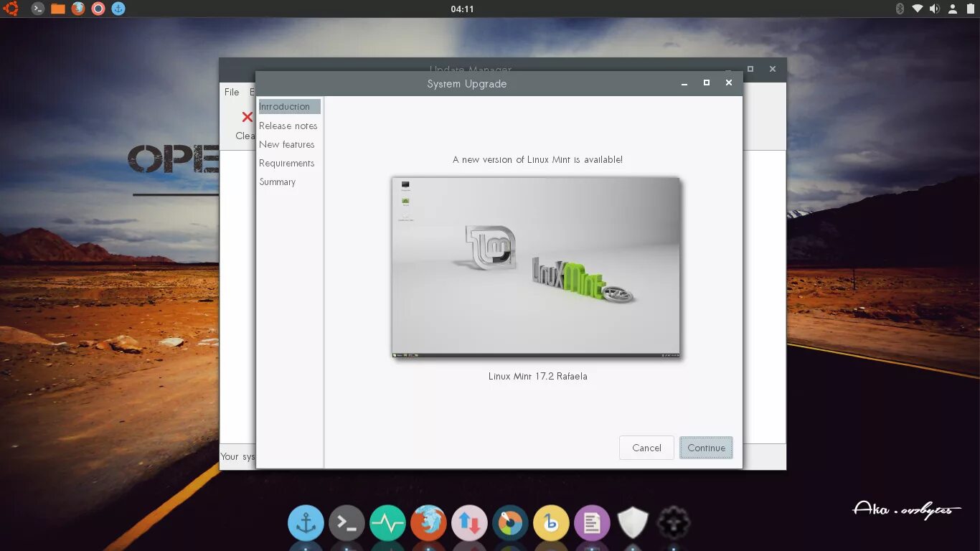Close the System Upgrade dialog
The width and height of the screenshot is (980, 551).
click(729, 83)
